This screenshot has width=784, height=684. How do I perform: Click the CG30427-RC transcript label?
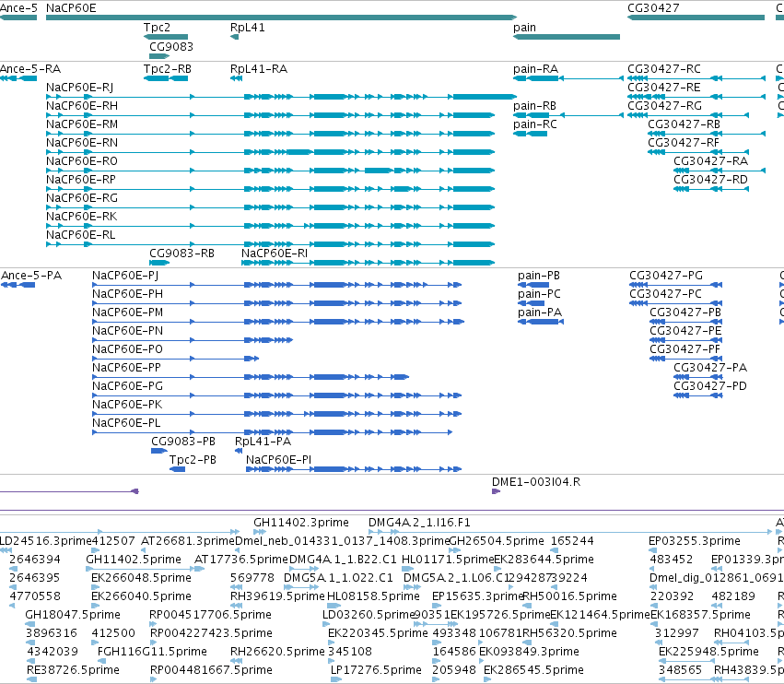point(664,69)
